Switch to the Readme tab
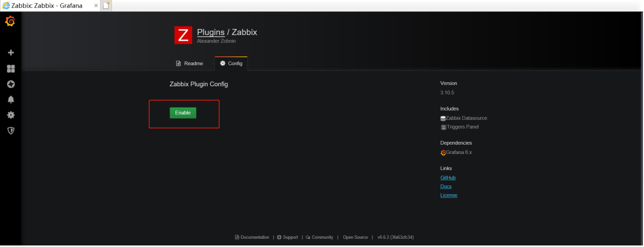The height and width of the screenshot is (247, 644). pos(190,64)
